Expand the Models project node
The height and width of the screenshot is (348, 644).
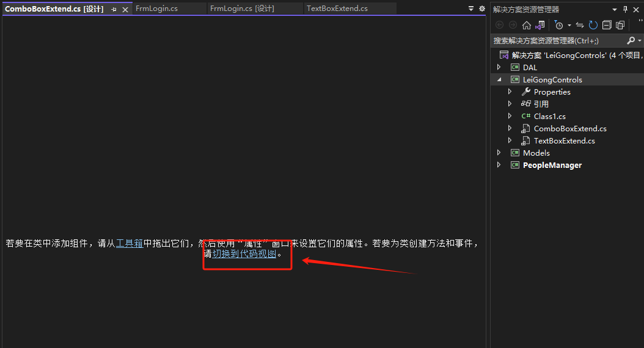pyautogui.click(x=499, y=152)
